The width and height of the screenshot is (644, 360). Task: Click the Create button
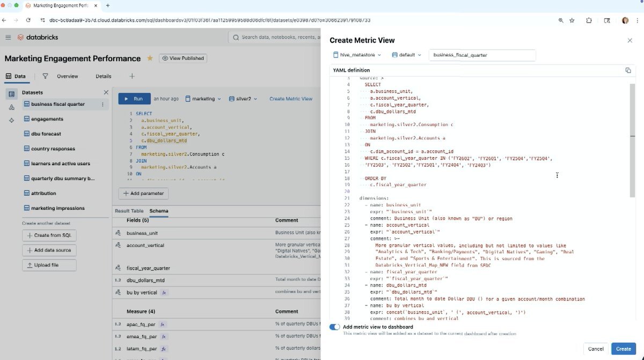click(624, 349)
